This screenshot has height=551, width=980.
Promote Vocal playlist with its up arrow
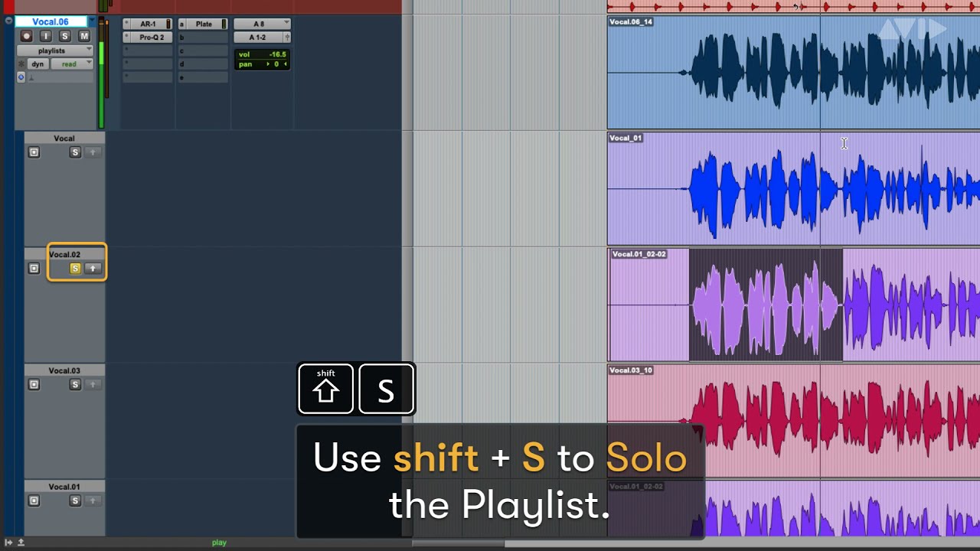pos(93,152)
